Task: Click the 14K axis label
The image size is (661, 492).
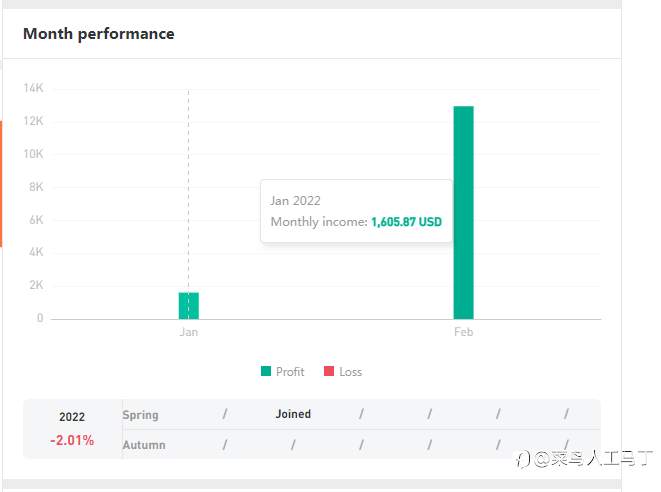Action: 33,88
